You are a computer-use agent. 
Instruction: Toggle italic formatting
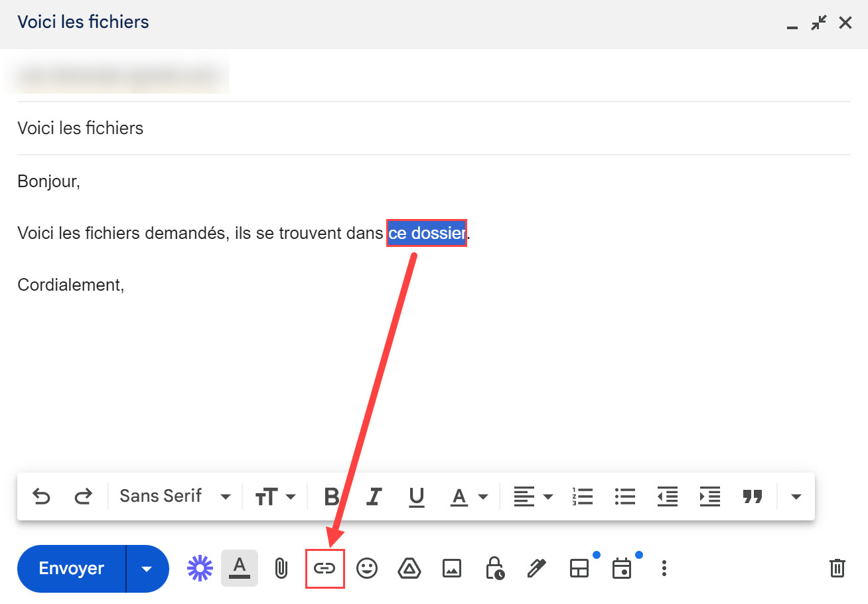point(374,496)
